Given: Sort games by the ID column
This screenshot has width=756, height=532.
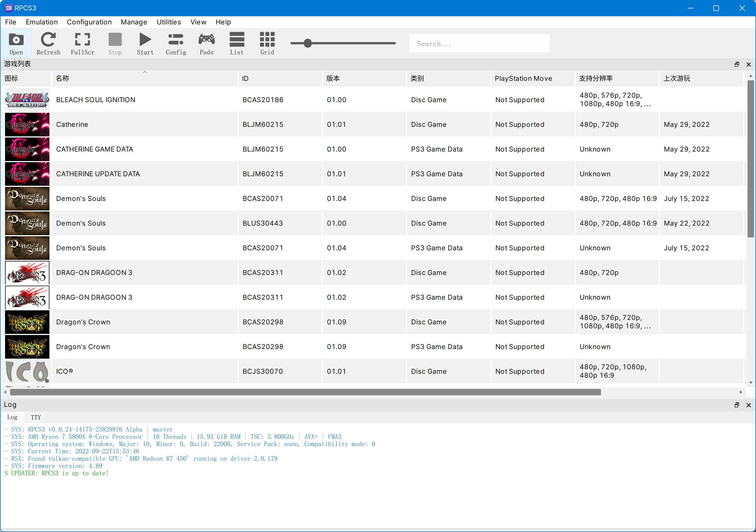Looking at the screenshot, I should pos(245,78).
